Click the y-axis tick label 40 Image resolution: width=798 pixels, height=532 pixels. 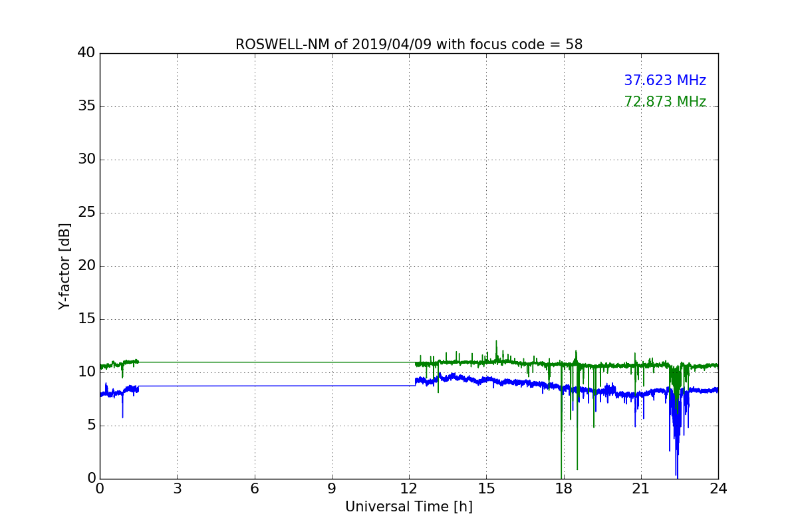(x=86, y=53)
